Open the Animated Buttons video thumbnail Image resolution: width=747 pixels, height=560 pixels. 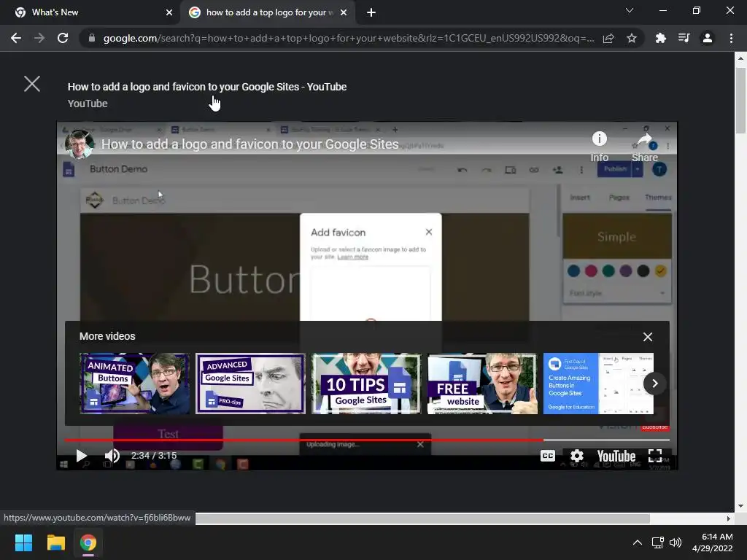[x=134, y=384]
